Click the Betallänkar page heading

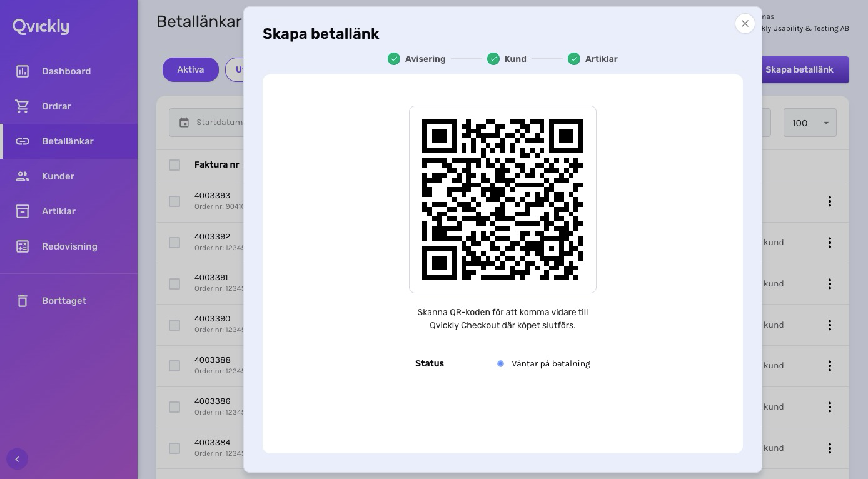coord(199,21)
